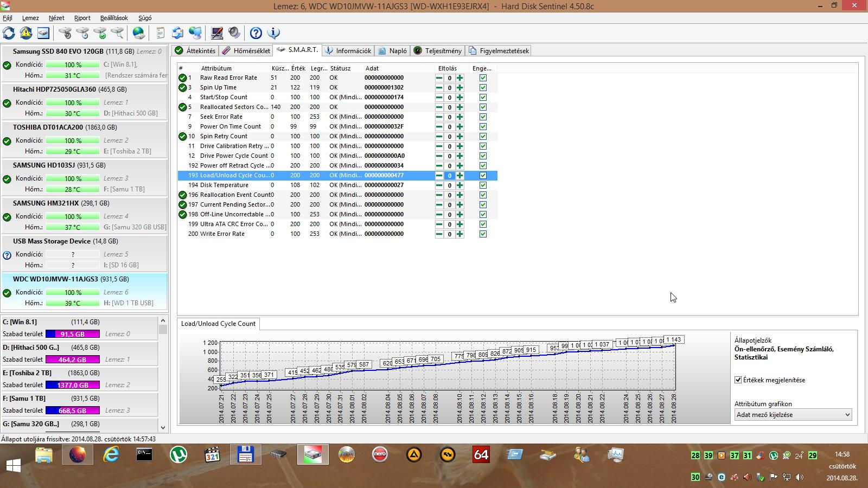Switch to the Napló tab
Screen dimensions: 868x488
click(392, 50)
